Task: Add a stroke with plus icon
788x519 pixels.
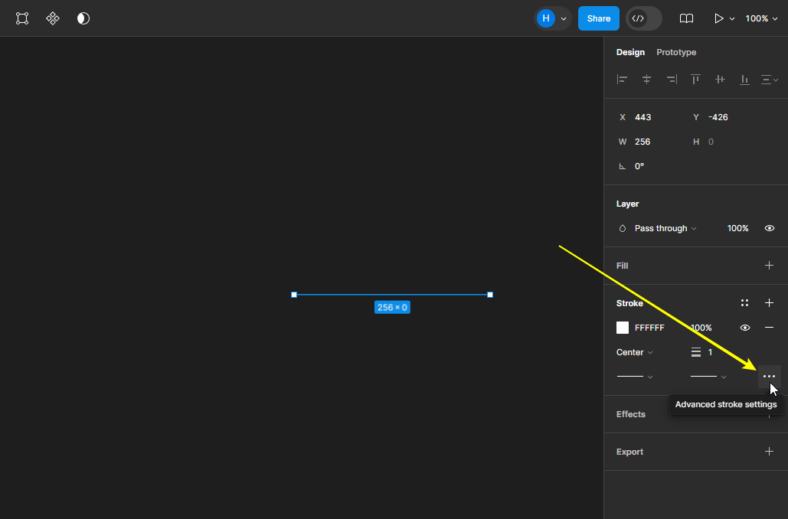Action: pos(769,302)
